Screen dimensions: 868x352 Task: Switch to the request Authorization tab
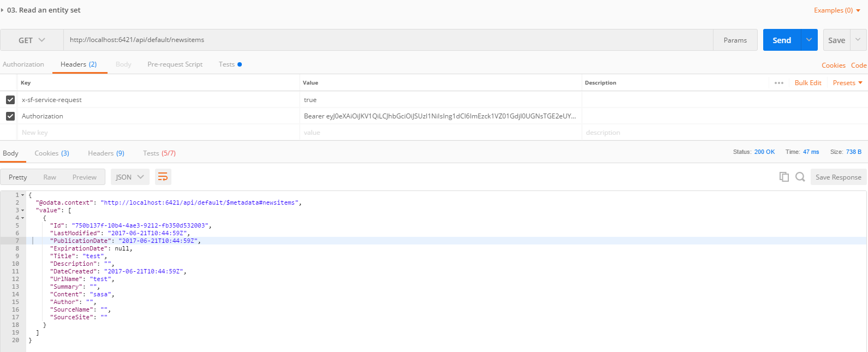tap(23, 64)
